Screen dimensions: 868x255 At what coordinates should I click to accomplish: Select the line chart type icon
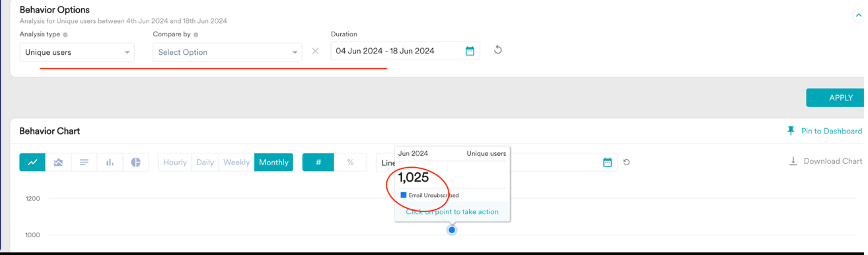[x=32, y=162]
